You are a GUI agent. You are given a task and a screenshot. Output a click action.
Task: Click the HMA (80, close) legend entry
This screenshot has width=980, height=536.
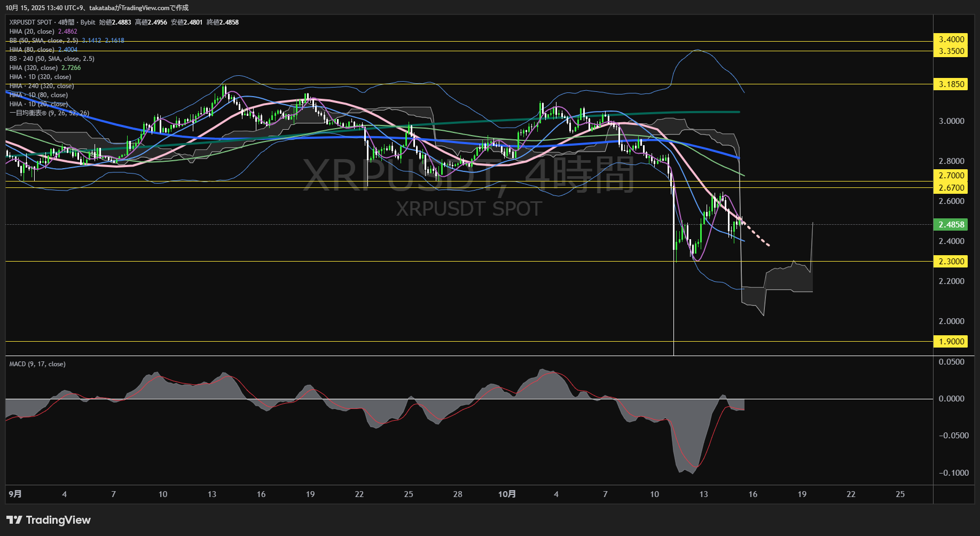point(32,50)
